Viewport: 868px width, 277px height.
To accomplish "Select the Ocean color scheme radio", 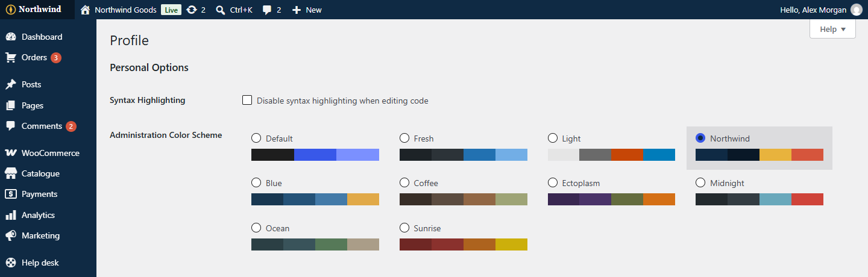I will pos(256,228).
